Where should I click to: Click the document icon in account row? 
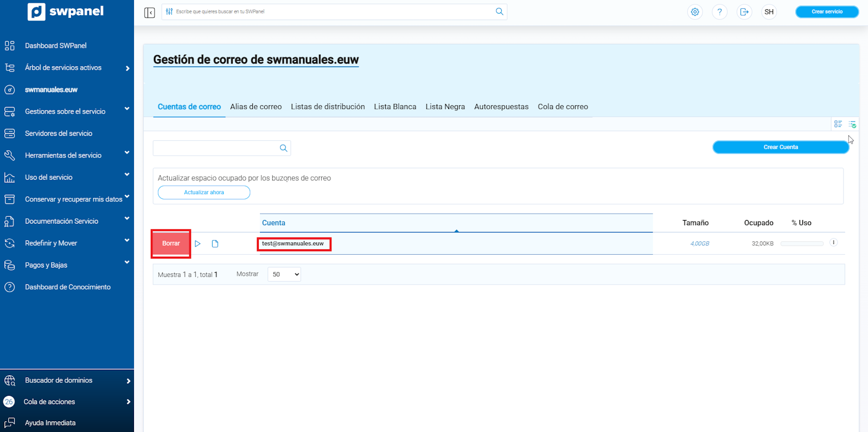click(x=215, y=244)
